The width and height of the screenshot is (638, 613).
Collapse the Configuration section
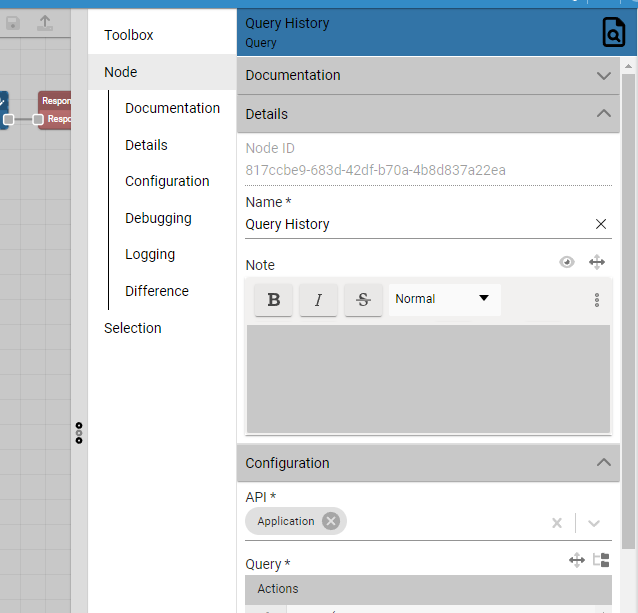coord(603,463)
